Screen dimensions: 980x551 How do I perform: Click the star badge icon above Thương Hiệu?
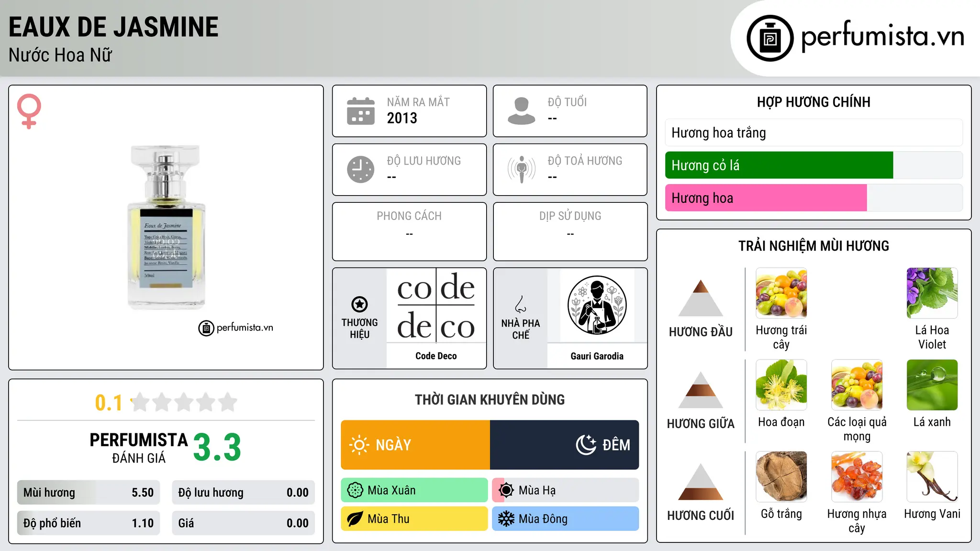click(x=360, y=304)
